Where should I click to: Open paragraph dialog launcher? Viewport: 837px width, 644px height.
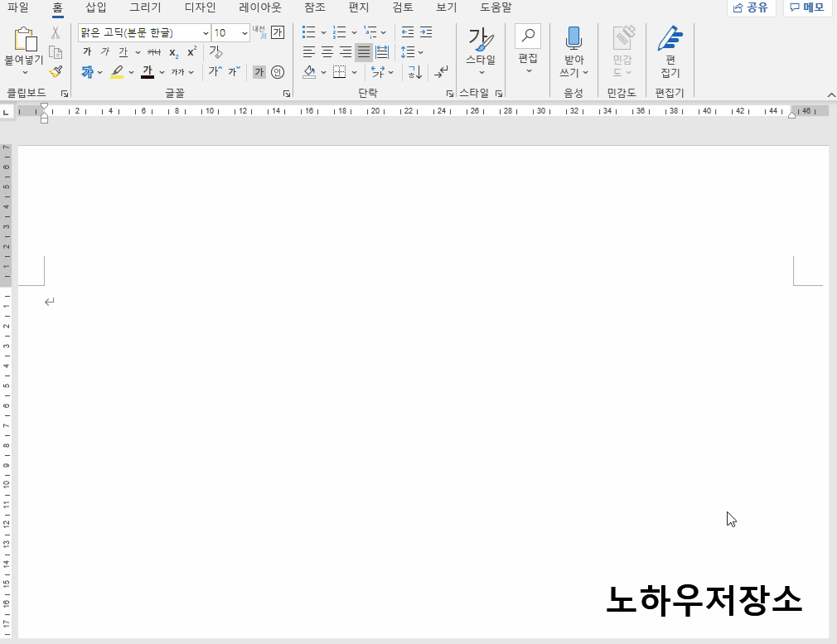point(449,94)
